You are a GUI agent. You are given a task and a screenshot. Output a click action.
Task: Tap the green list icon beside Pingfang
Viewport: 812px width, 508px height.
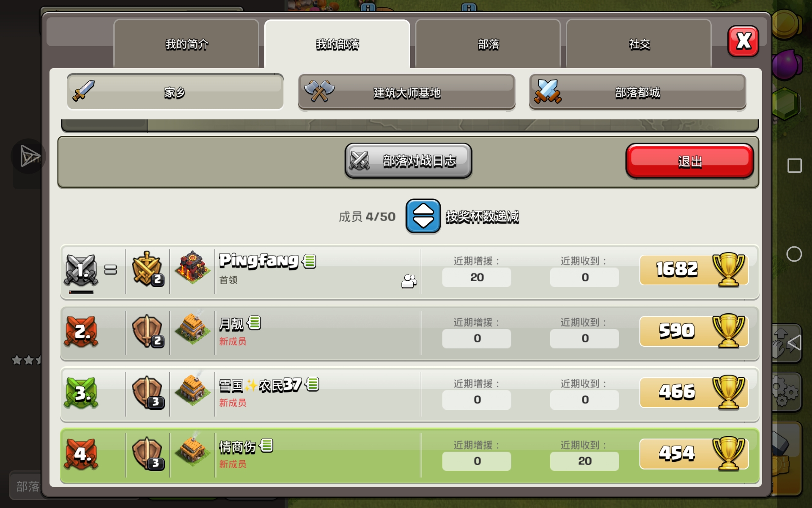click(x=309, y=262)
